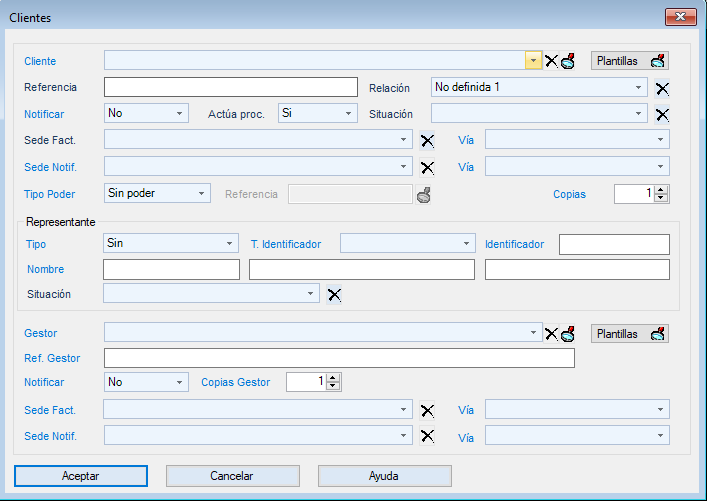Clear the top Situación field with its X icon
This screenshot has width=707, height=501.
click(x=662, y=114)
